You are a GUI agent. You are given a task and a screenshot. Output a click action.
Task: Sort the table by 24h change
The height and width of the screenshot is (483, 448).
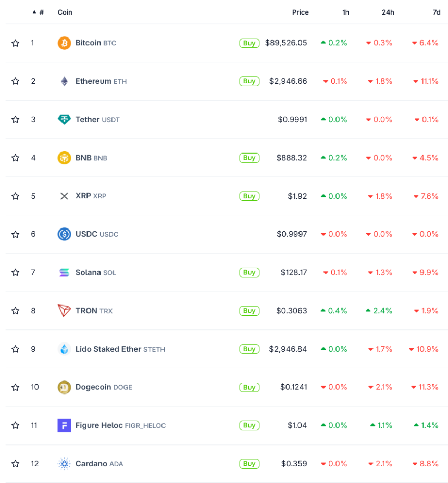[388, 12]
